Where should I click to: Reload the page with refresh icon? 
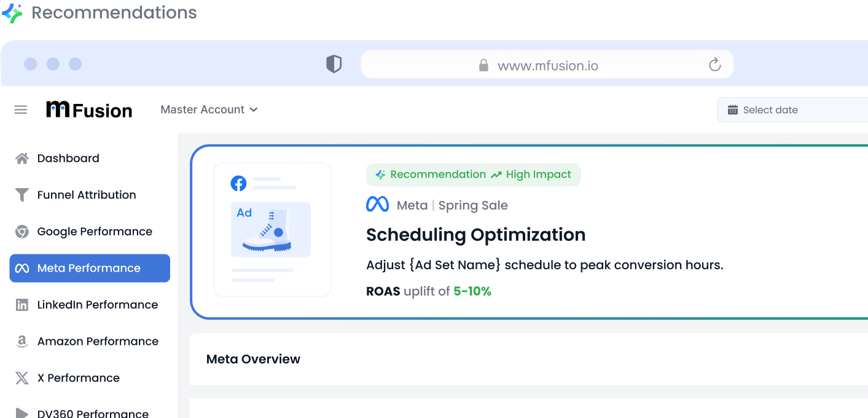pyautogui.click(x=714, y=65)
